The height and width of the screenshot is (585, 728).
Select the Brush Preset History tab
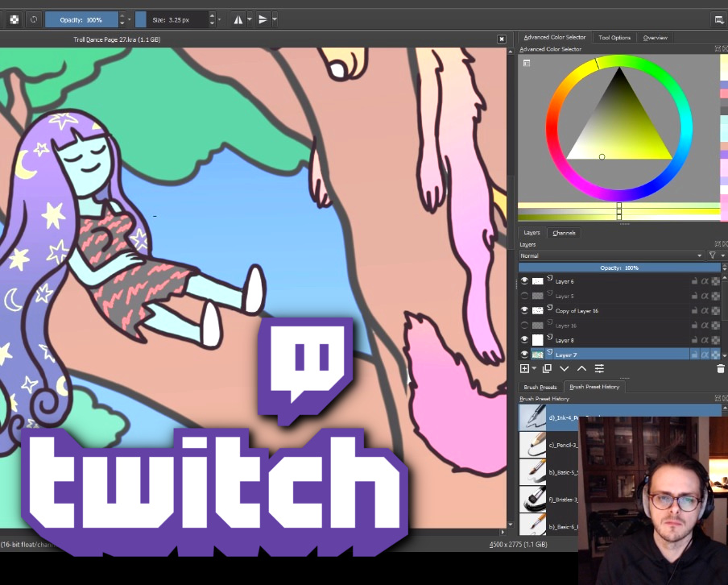(x=594, y=387)
